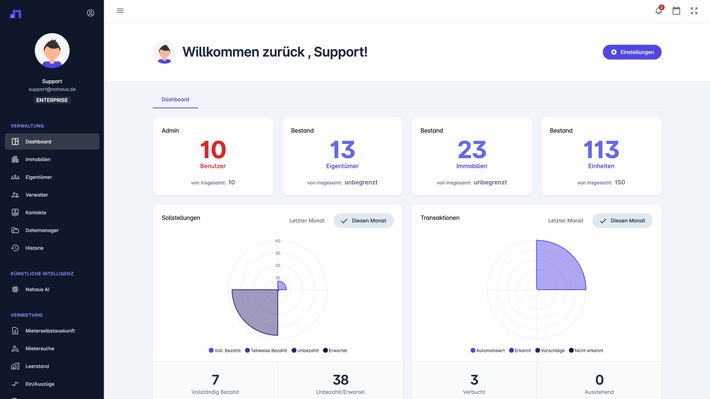This screenshot has height=399, width=710.
Task: Open Eigentümer menu item
Action: tap(52, 177)
